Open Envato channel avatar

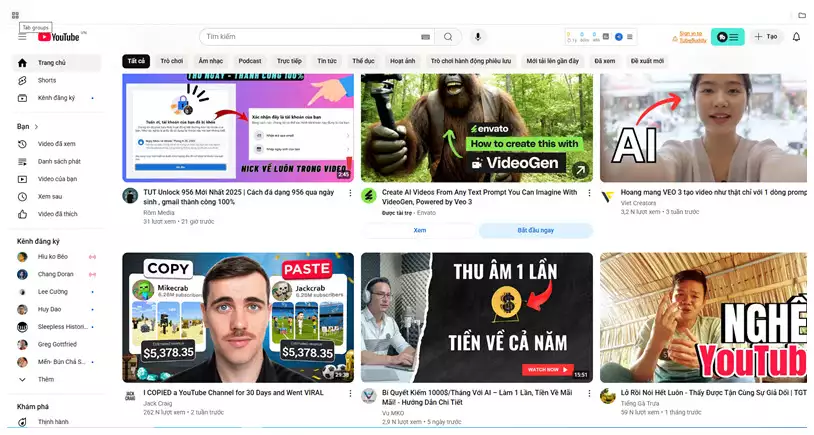click(x=369, y=196)
